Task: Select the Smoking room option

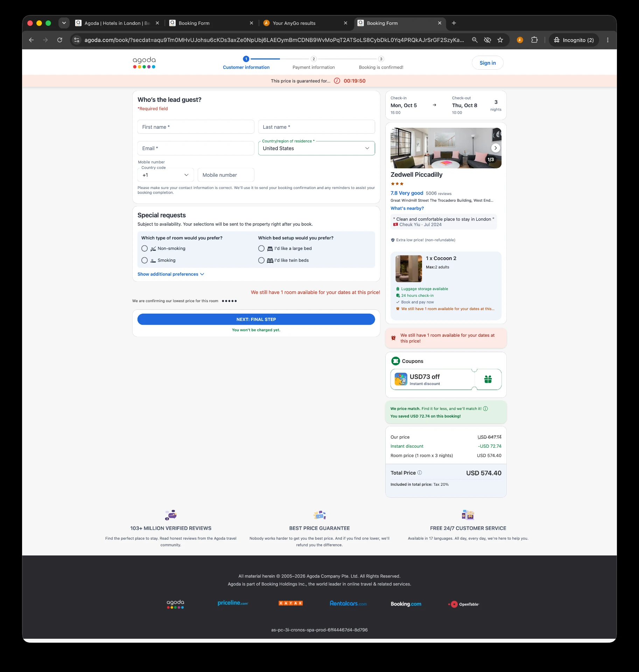Action: point(145,260)
